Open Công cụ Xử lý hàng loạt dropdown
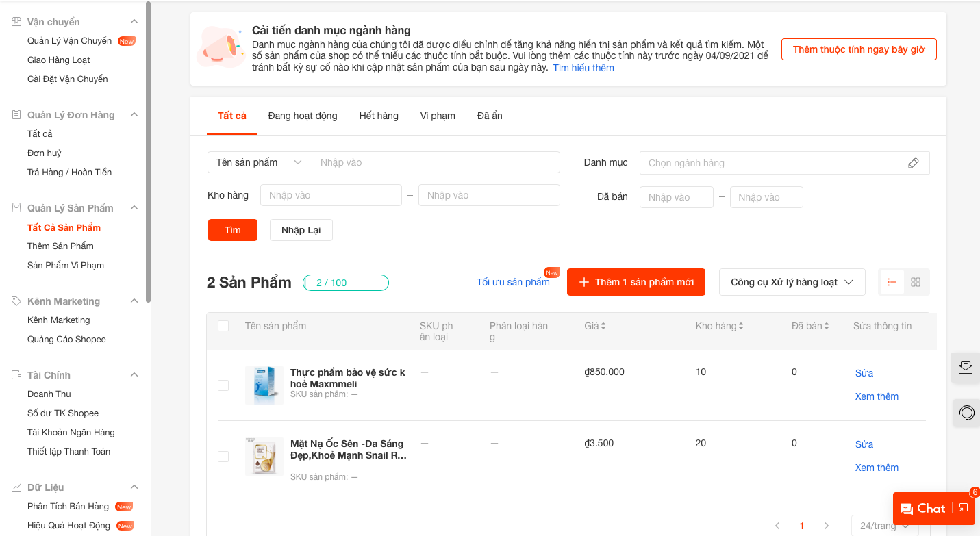This screenshot has height=536, width=980. click(x=792, y=282)
